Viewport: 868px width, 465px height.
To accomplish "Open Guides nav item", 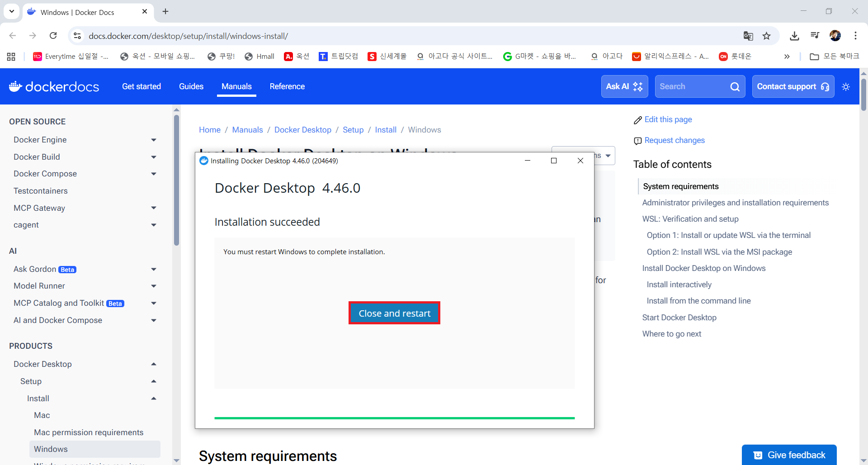I will tap(191, 86).
